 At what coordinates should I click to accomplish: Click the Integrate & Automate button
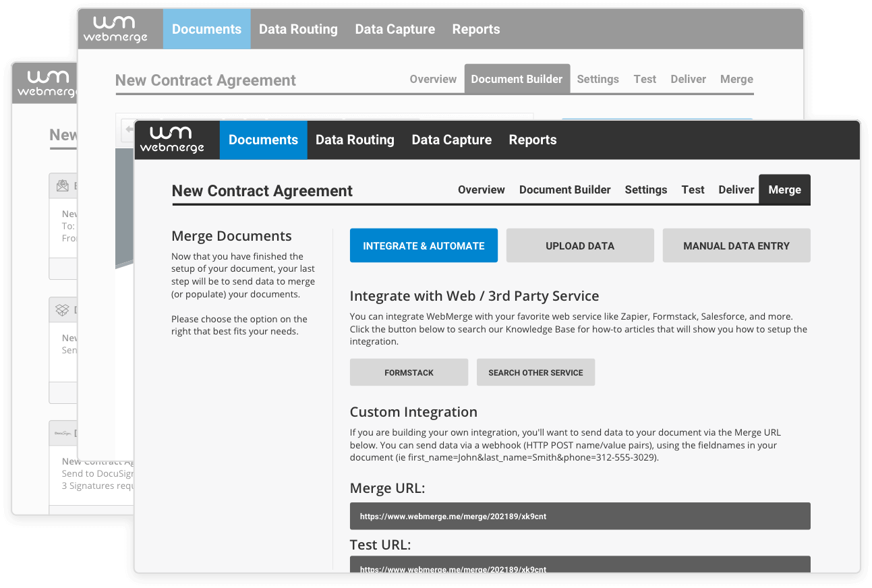(x=424, y=245)
